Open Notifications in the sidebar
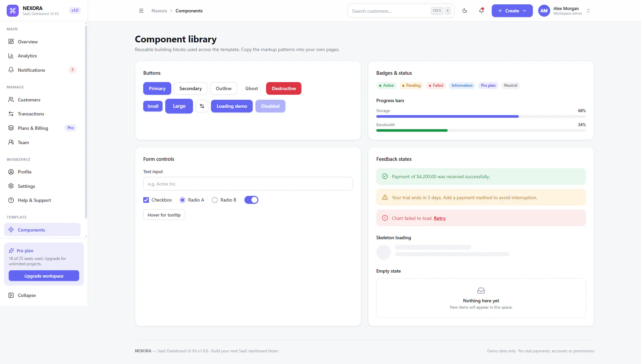 pos(42,70)
